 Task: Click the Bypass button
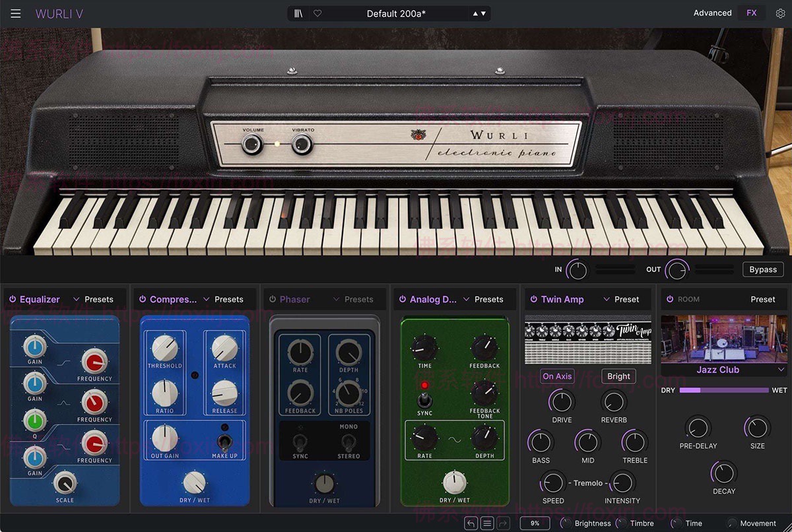pos(762,269)
